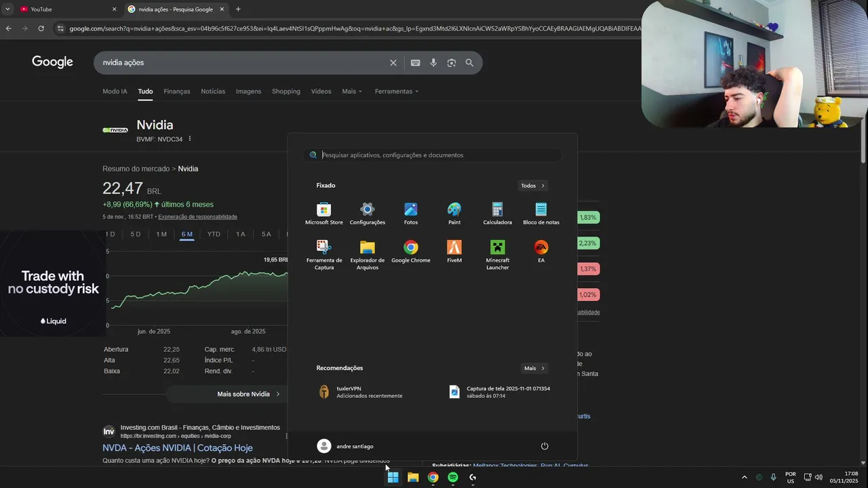Image resolution: width=868 pixels, height=488 pixels.
Task: Select the Finanças search tab
Action: click(177, 91)
